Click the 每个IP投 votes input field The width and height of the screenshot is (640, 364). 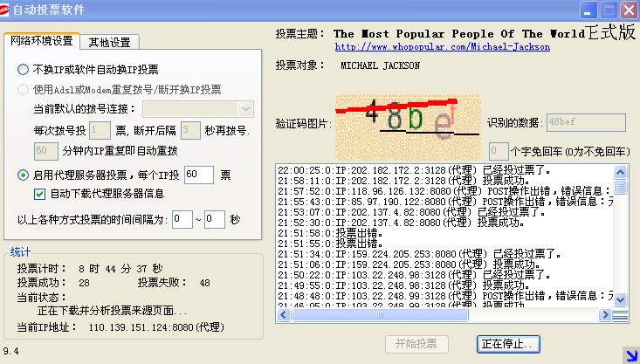199,175
